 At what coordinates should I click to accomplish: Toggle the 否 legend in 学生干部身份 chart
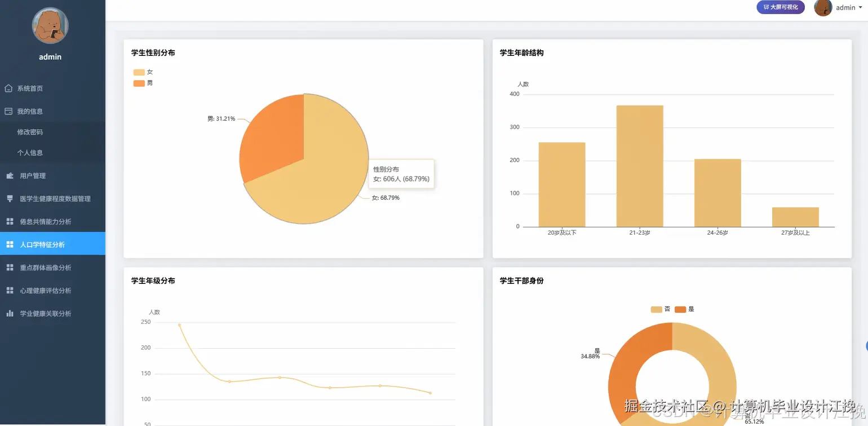[661, 309]
